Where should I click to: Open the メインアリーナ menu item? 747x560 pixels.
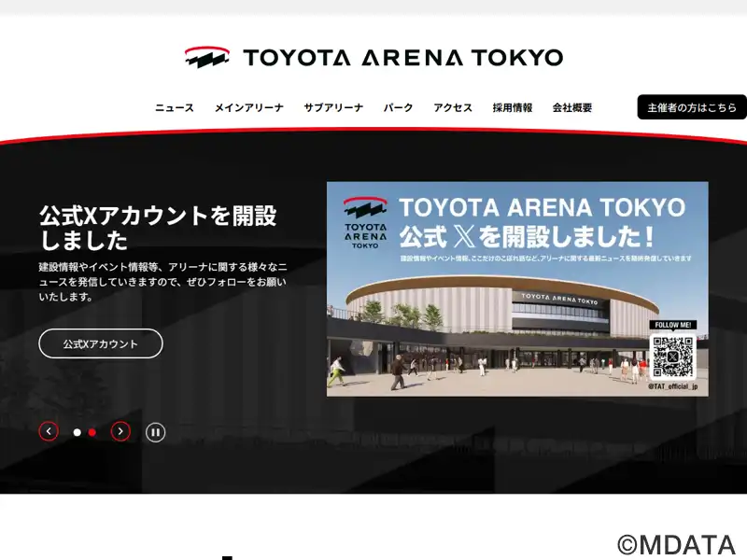248,107
